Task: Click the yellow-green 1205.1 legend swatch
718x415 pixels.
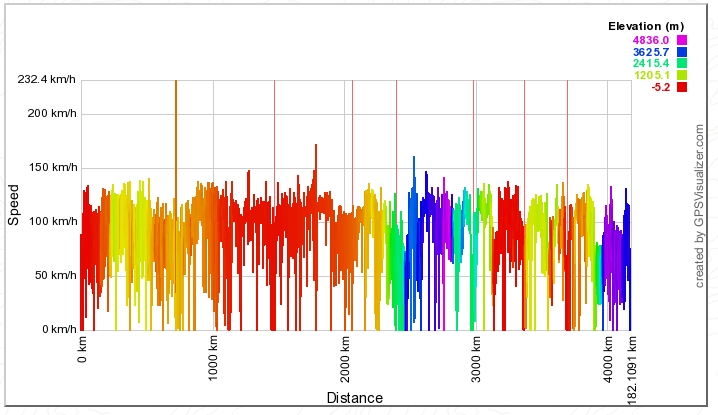Action: click(682, 75)
